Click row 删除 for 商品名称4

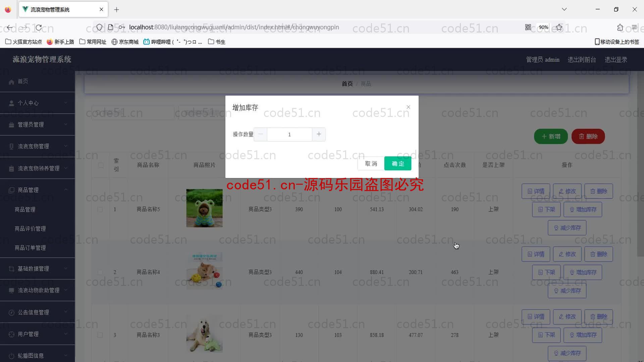click(x=599, y=254)
